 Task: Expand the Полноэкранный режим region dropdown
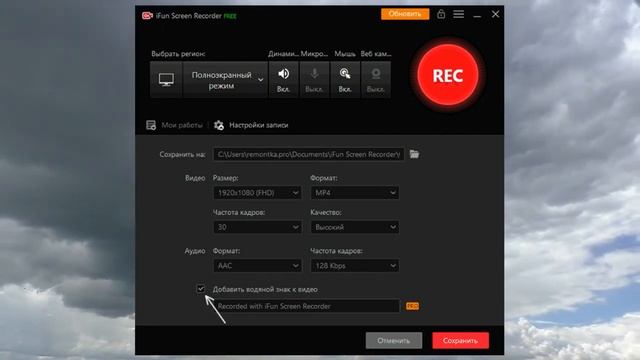pyautogui.click(x=225, y=80)
